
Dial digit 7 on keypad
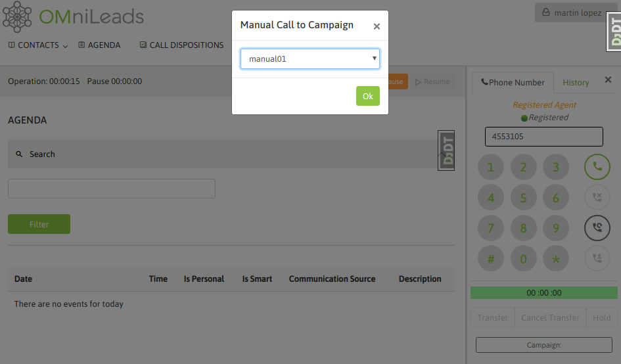491,228
